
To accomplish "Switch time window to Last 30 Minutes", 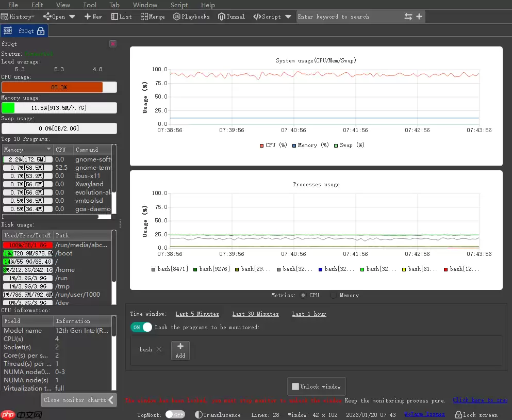I will coord(255,314).
